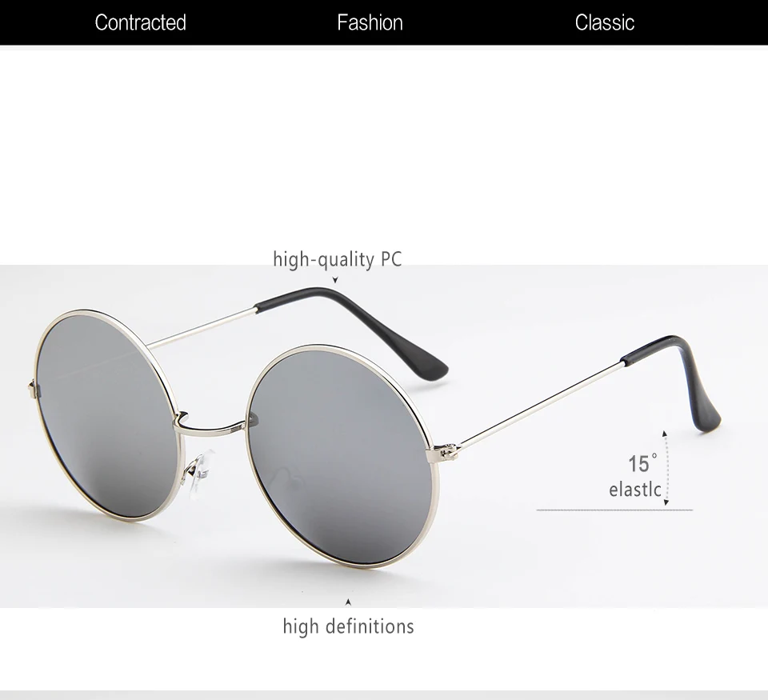Image resolution: width=768 pixels, height=700 pixels.
Task: Click the high definitions caption text
Action: [348, 626]
